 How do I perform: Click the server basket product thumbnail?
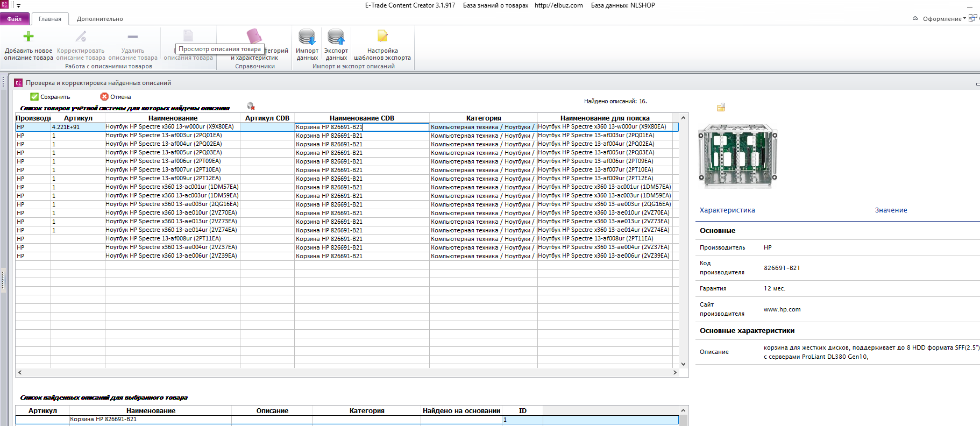click(738, 156)
